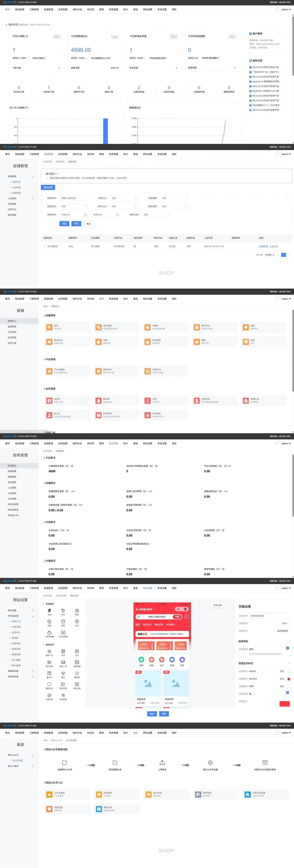Toggle the 底部导航 显示 checkbox

coord(288,648)
